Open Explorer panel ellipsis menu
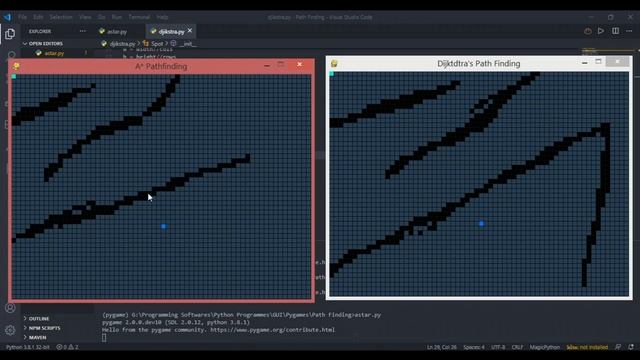640x360 pixels. tap(83, 31)
